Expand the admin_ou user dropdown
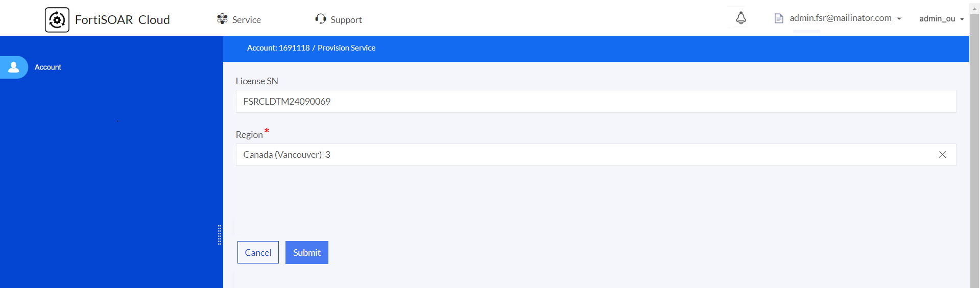Screen dimensions: 980x288 click(942, 18)
